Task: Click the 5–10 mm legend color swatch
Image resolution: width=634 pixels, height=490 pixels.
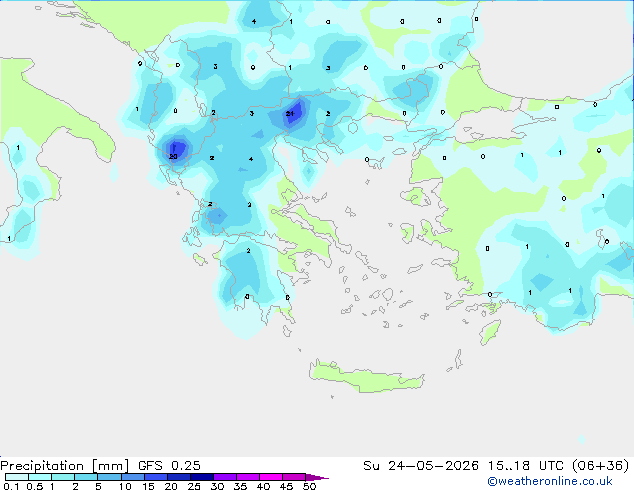Action: [109, 477]
